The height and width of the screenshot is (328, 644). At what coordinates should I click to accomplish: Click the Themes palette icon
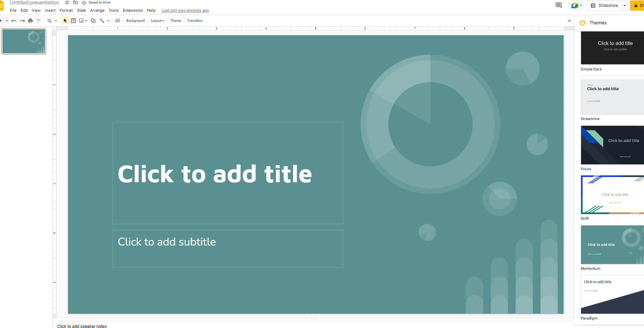click(583, 23)
